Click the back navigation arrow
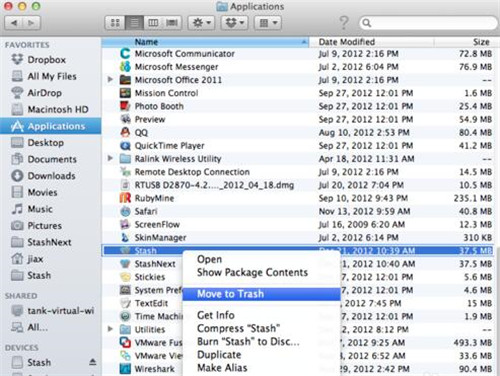 (14, 23)
